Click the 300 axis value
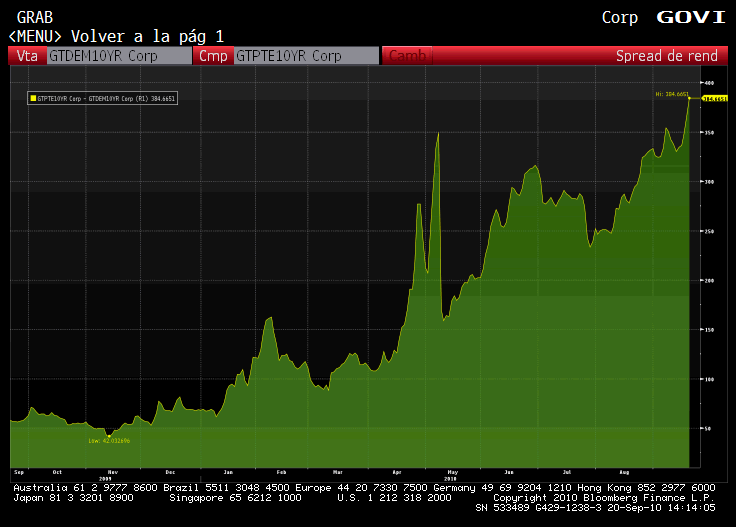 point(709,182)
